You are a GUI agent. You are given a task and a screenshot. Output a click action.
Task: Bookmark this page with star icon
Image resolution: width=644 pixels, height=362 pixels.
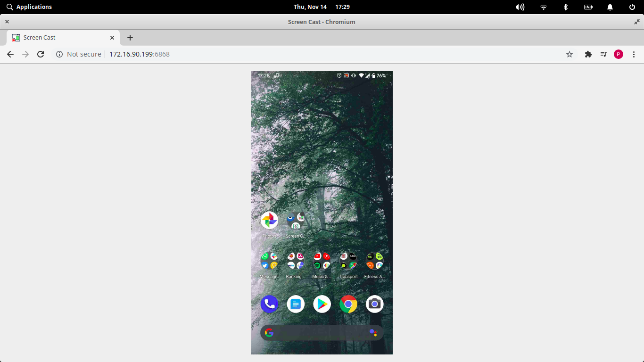pos(570,54)
